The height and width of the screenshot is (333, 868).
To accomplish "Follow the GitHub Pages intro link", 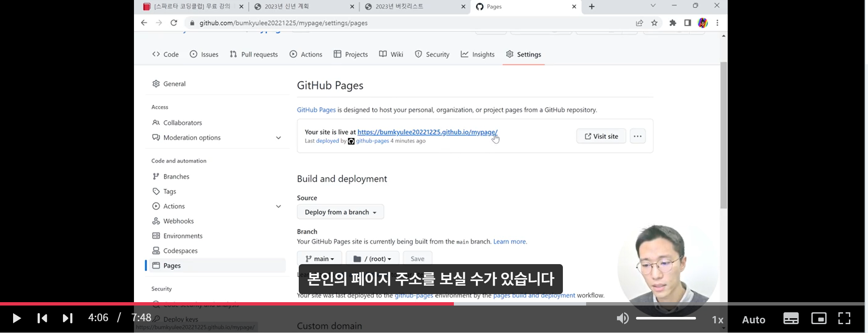I will click(x=316, y=110).
